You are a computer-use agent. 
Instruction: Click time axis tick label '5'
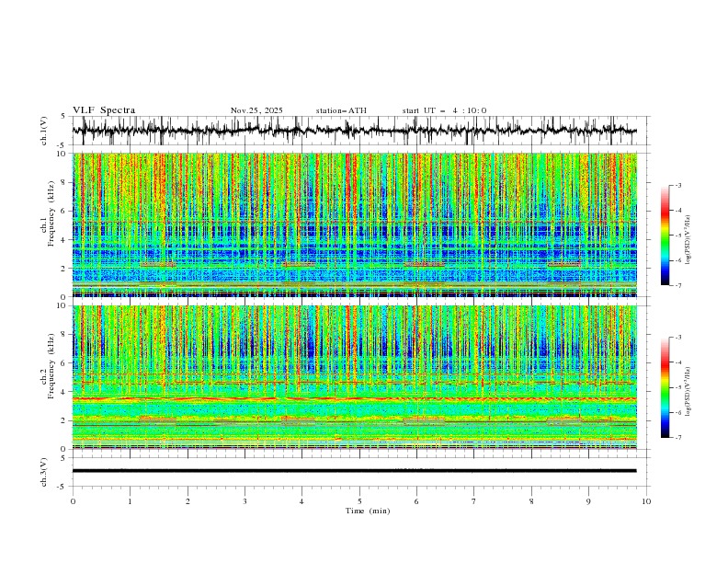click(359, 501)
